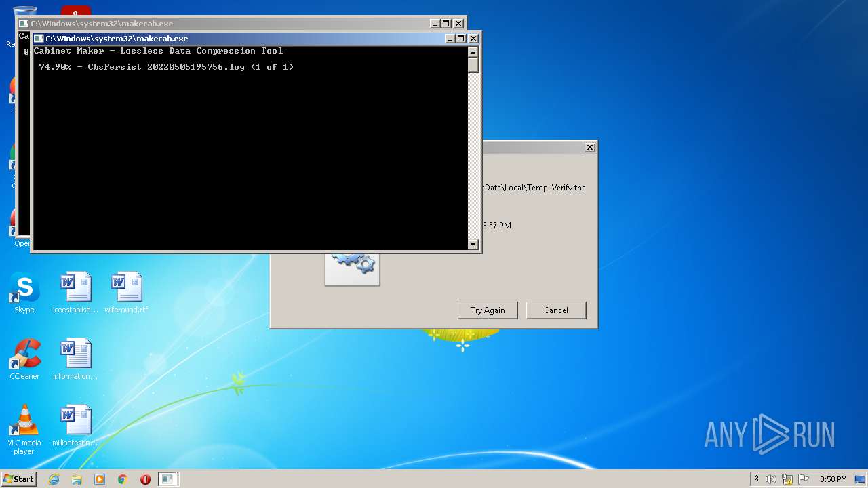Open Action Center flag tray icon
The width and height of the screenshot is (868, 488).
coord(804,479)
